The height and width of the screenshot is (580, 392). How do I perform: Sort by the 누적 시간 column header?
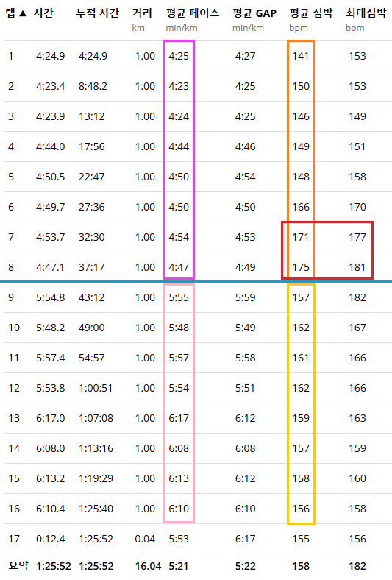pyautogui.click(x=98, y=13)
